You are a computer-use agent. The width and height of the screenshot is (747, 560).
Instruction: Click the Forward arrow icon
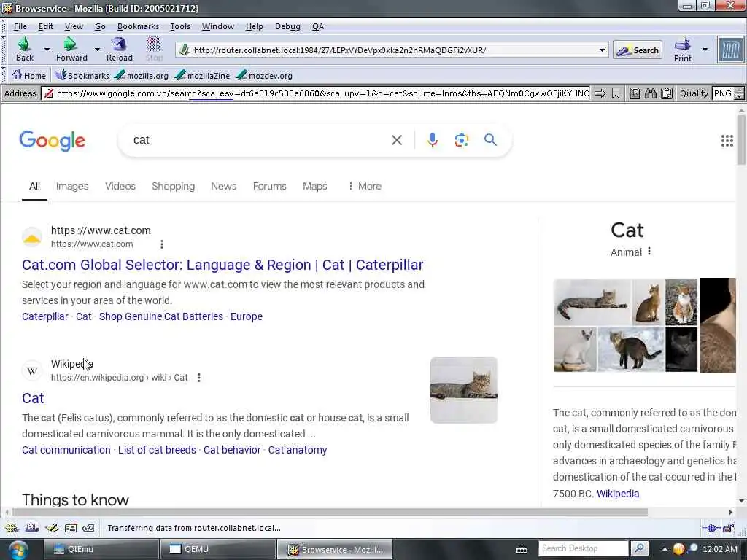[71, 44]
